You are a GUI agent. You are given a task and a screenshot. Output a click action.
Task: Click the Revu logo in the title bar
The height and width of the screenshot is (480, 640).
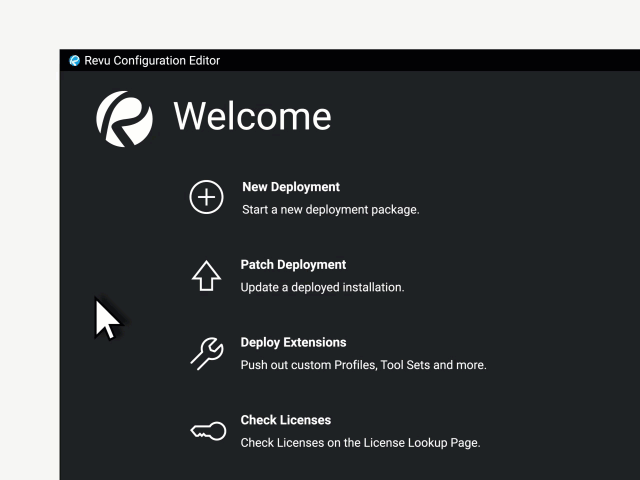click(x=74, y=61)
